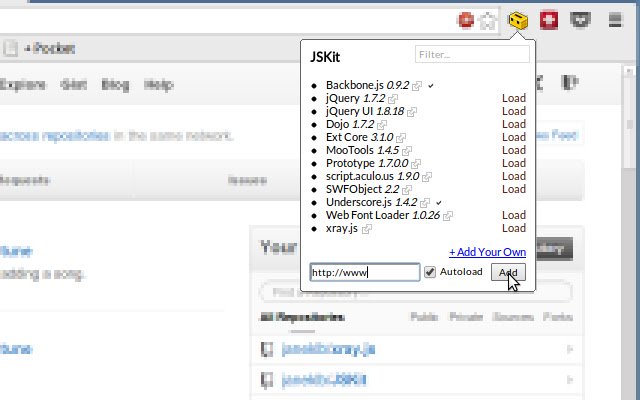The image size is (640, 400).
Task: Click the Pocket extension icon in toolbar
Action: click(580, 20)
